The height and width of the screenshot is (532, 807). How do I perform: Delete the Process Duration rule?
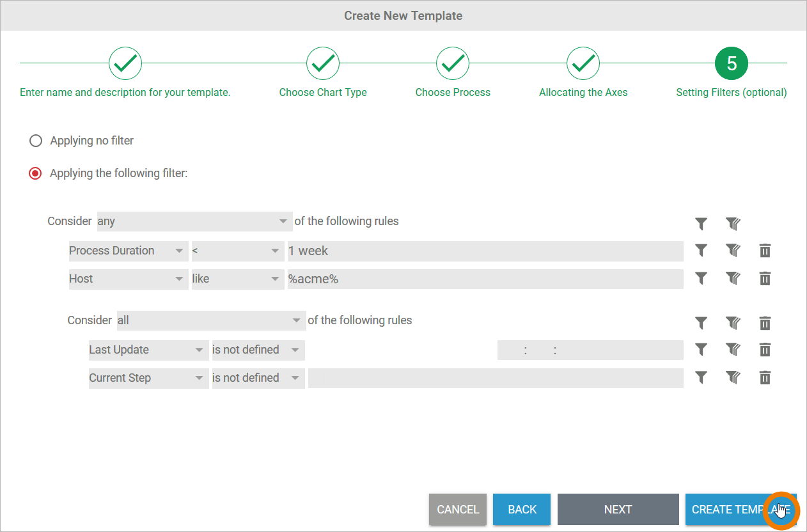(x=765, y=251)
